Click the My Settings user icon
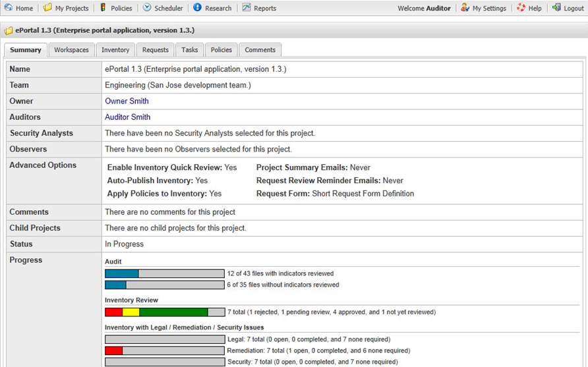The width and height of the screenshot is (588, 367). [465, 8]
